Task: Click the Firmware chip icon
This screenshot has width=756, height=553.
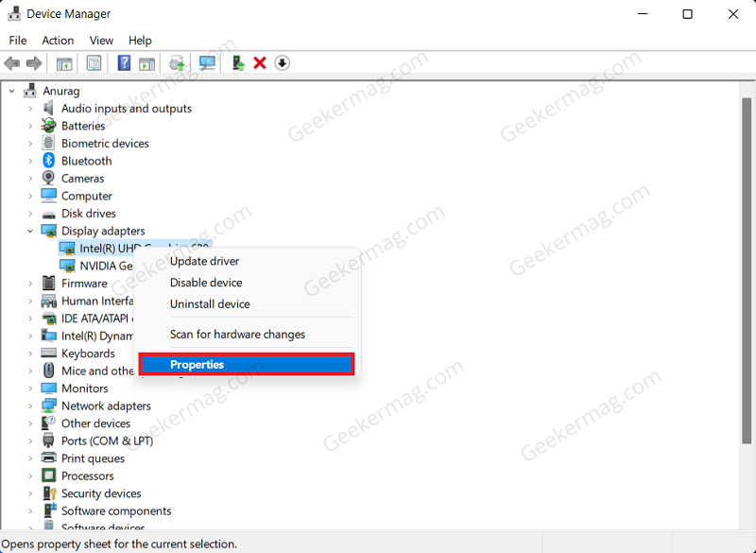Action: 48,283
